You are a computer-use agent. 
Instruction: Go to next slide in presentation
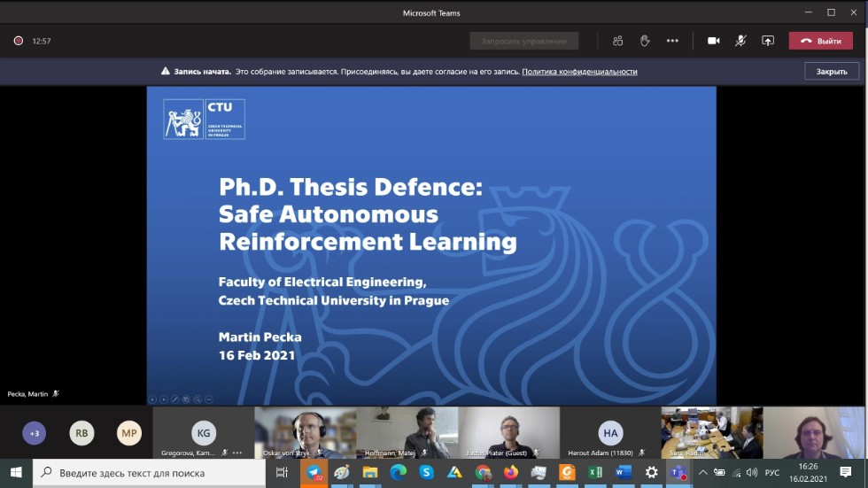(164, 399)
